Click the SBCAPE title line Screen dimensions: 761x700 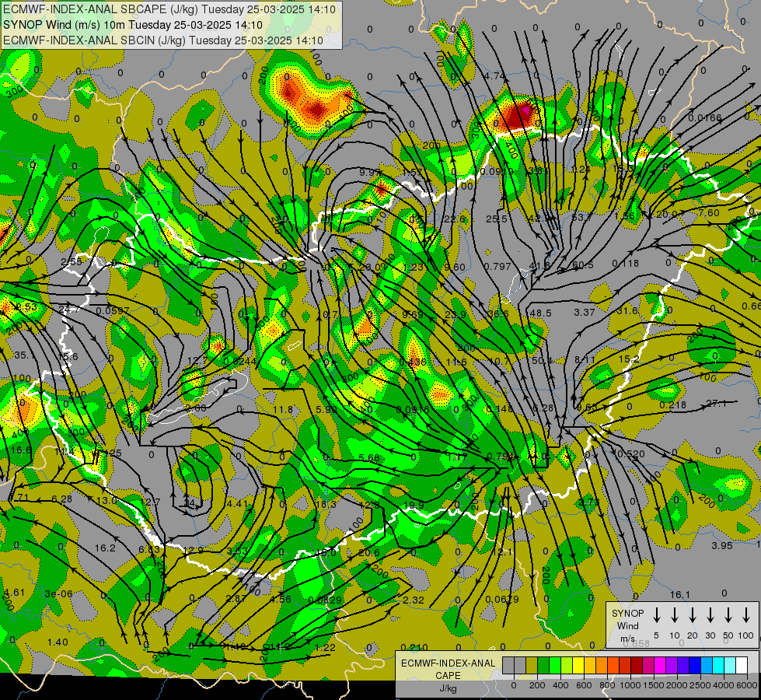[169, 9]
